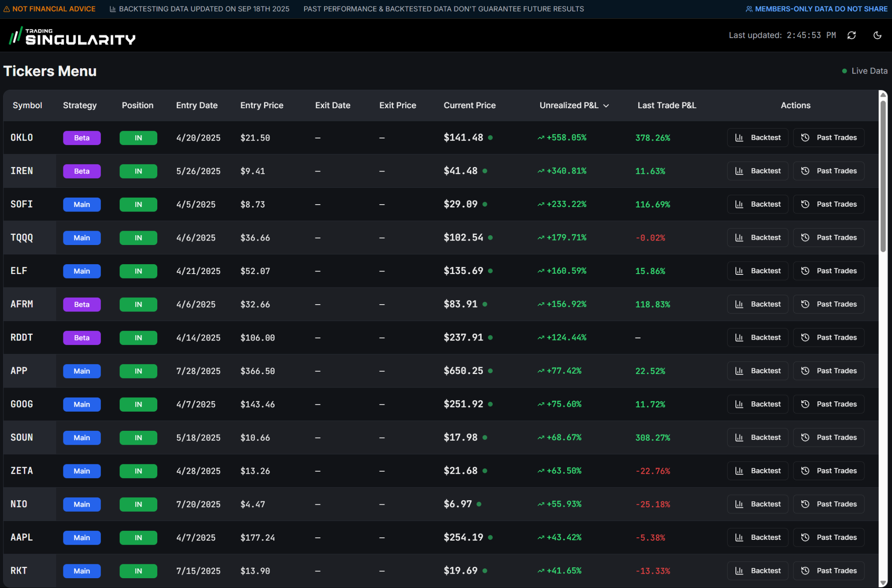Open Backtest for GOOG
Image resolution: width=892 pixels, height=588 pixels.
[x=758, y=404]
